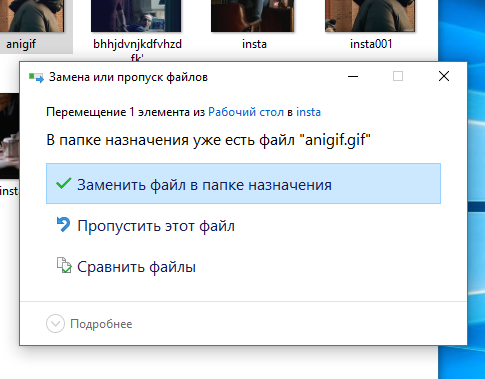The height and width of the screenshot is (379, 485).
Task: Click the blue undo skip icon
Action: click(63, 224)
